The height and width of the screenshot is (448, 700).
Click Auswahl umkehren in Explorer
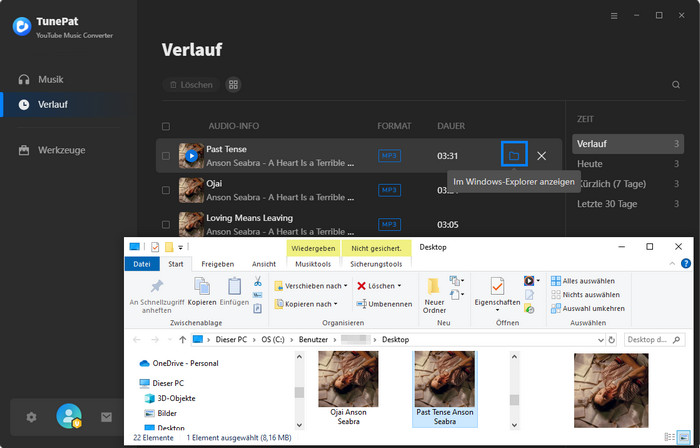point(588,309)
